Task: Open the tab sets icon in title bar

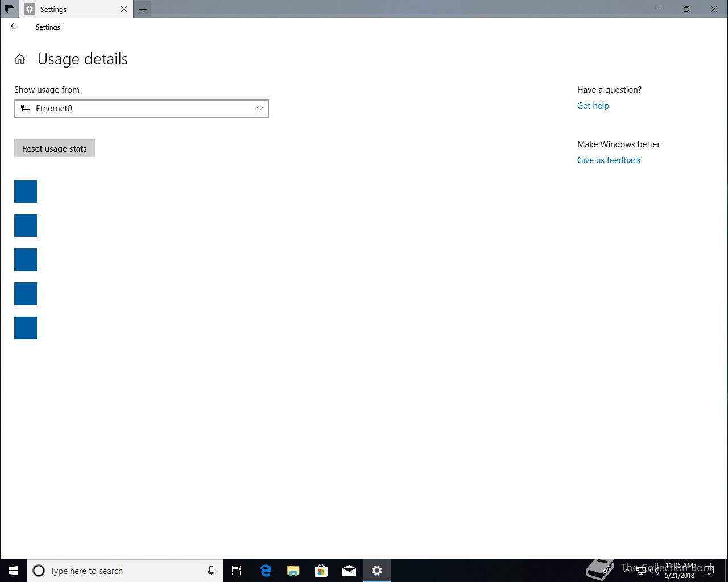Action: [10, 9]
